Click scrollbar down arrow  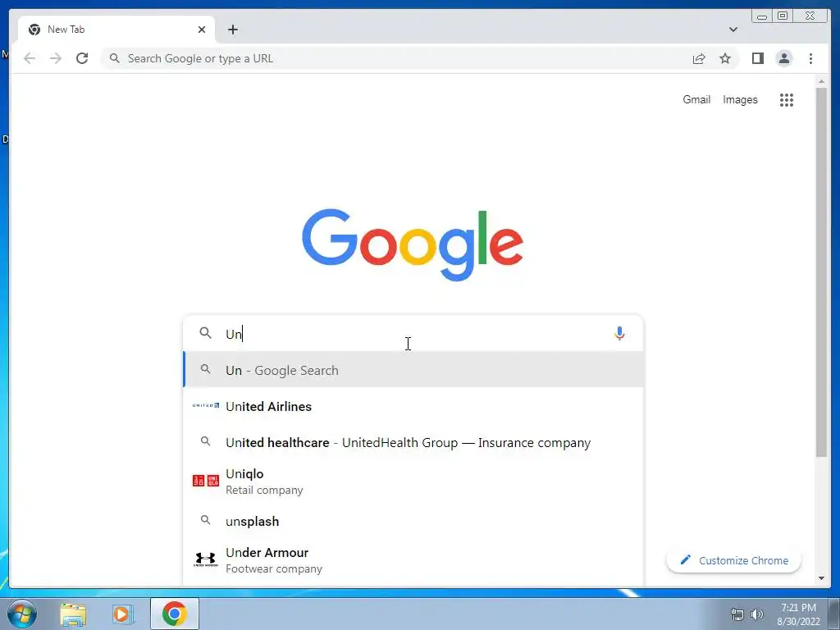tap(821, 578)
